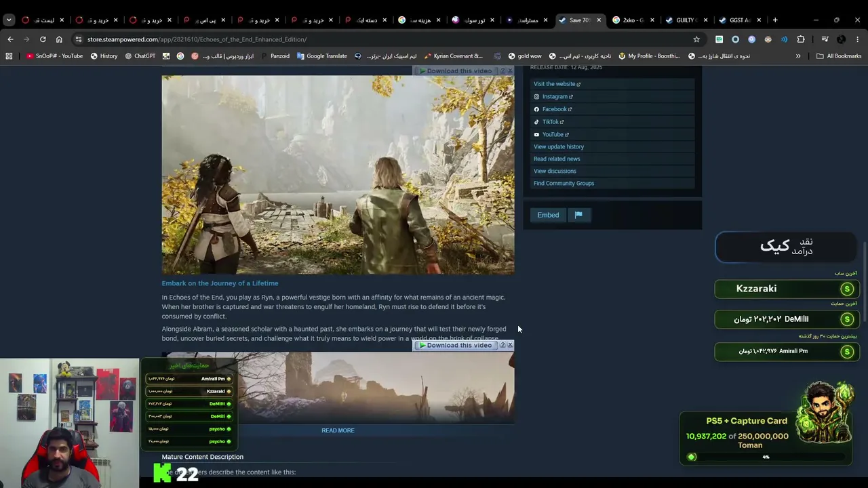The height and width of the screenshot is (488, 868).
Task: Close the lower video download bar
Action: coord(510,346)
